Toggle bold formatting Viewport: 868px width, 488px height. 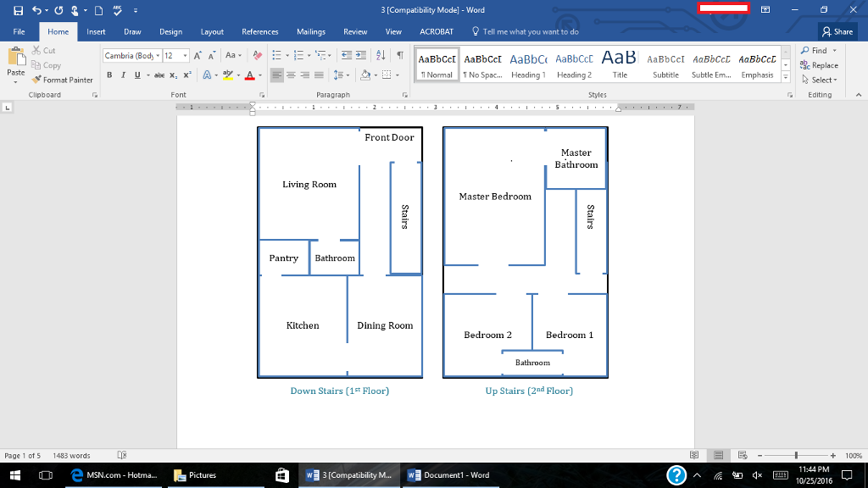[x=109, y=75]
